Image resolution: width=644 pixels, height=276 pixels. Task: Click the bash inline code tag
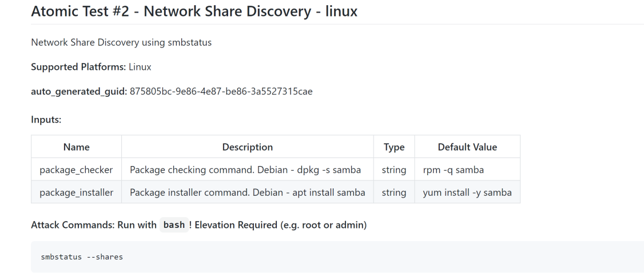[x=174, y=225]
